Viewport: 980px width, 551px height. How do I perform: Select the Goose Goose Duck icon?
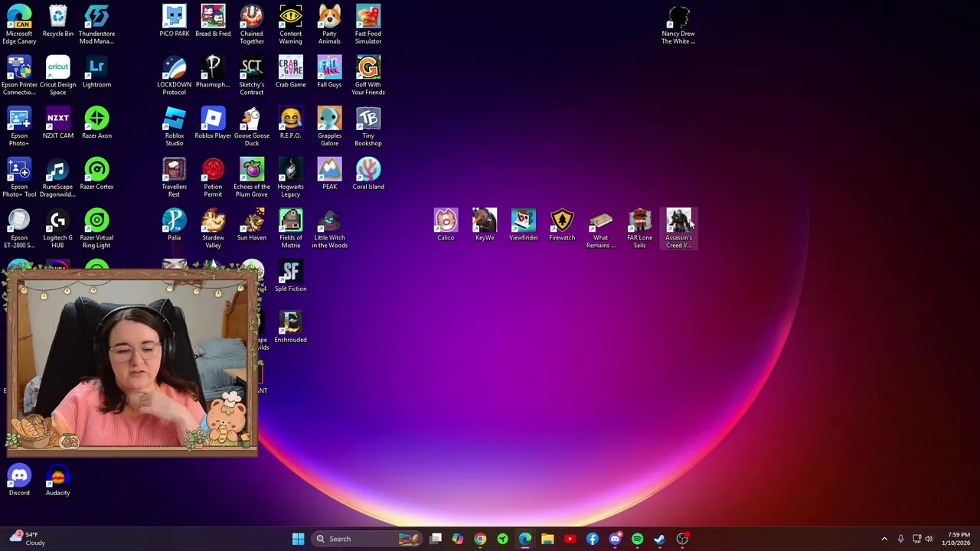pos(252,127)
